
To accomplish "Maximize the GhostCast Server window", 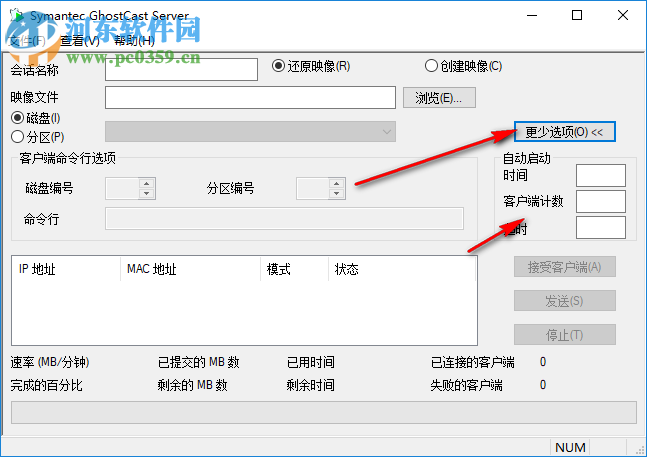I will (x=577, y=15).
